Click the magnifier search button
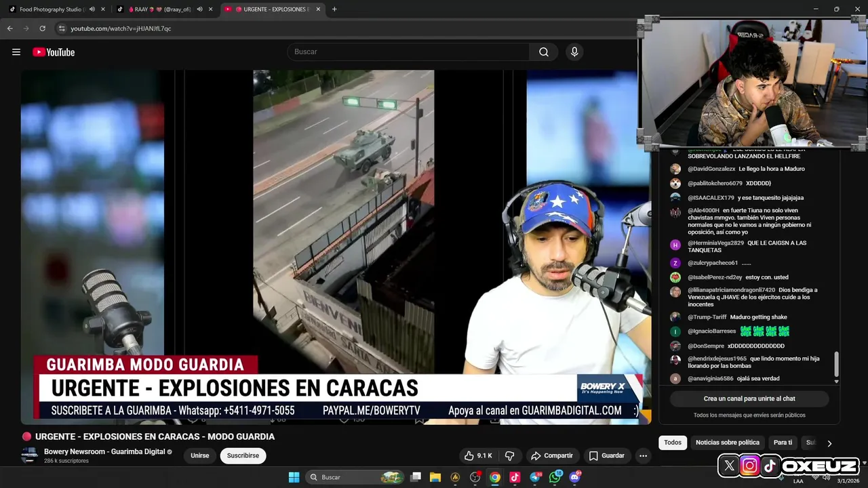Screen dimensions: 868x488 coord(544,52)
